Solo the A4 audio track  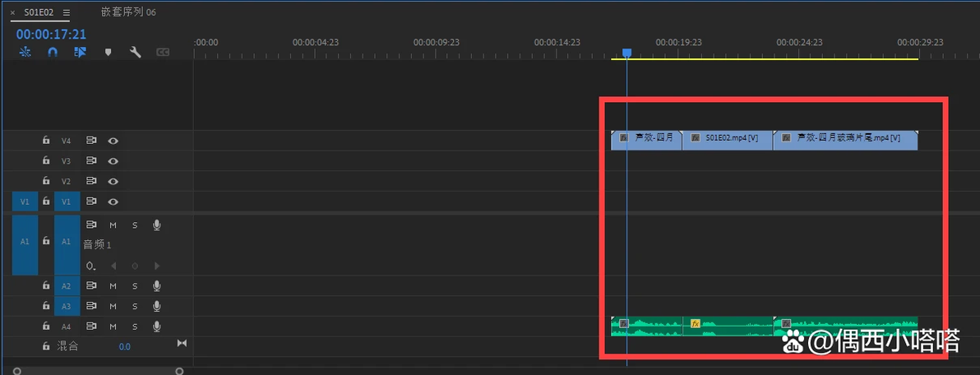tap(134, 326)
